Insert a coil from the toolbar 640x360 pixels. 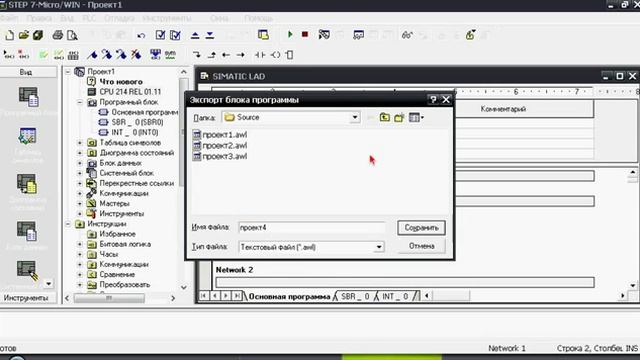(x=276, y=55)
